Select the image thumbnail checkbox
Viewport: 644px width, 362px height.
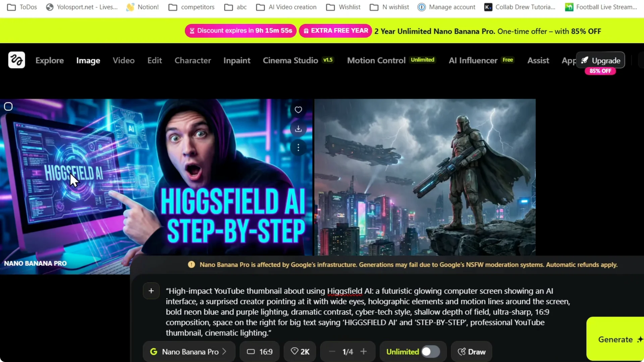pyautogui.click(x=8, y=106)
